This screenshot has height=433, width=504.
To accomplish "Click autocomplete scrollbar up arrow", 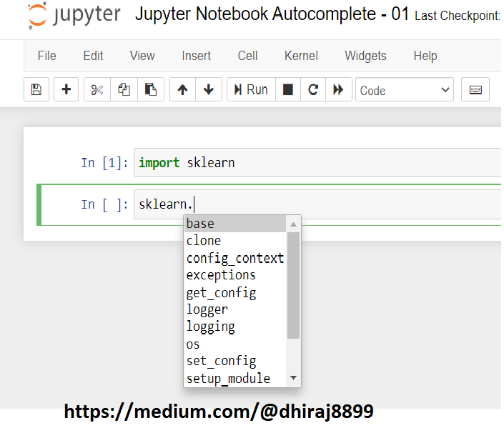I will coord(293,224).
